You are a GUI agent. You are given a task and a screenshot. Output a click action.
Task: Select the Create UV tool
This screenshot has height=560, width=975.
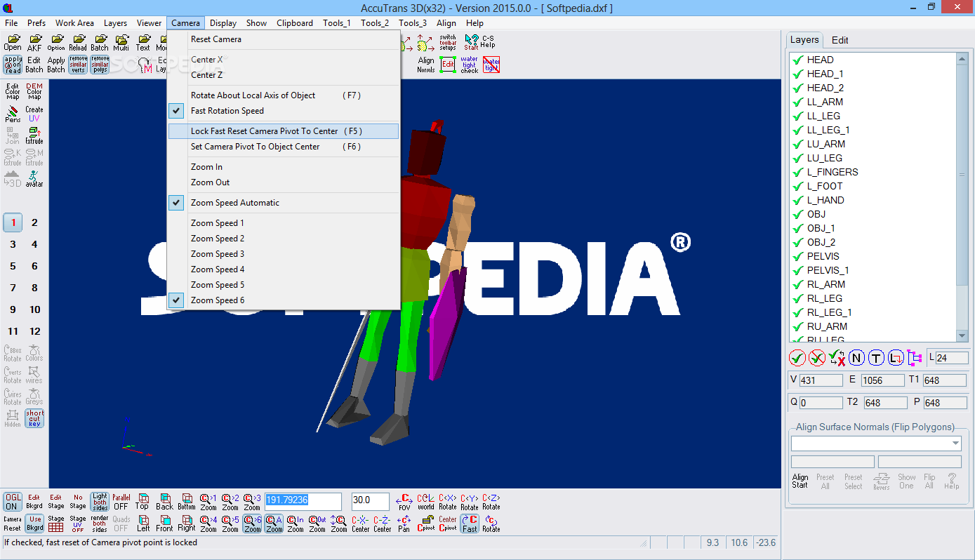click(34, 114)
